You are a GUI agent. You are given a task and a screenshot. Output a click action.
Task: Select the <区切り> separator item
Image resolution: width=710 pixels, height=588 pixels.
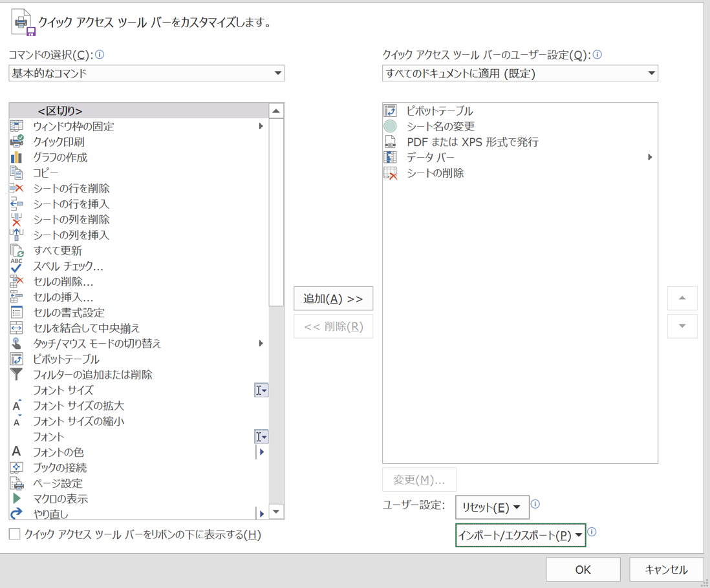[60, 111]
